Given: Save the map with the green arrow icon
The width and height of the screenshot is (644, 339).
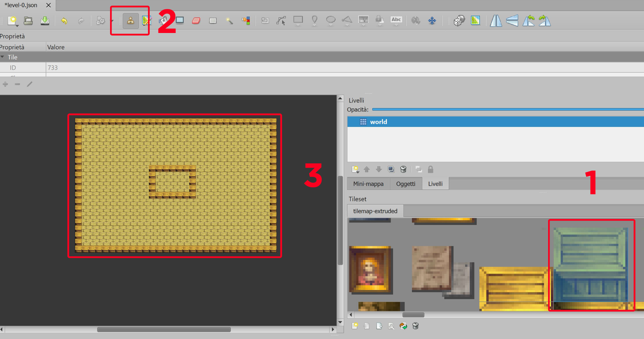Looking at the screenshot, I should 45,21.
